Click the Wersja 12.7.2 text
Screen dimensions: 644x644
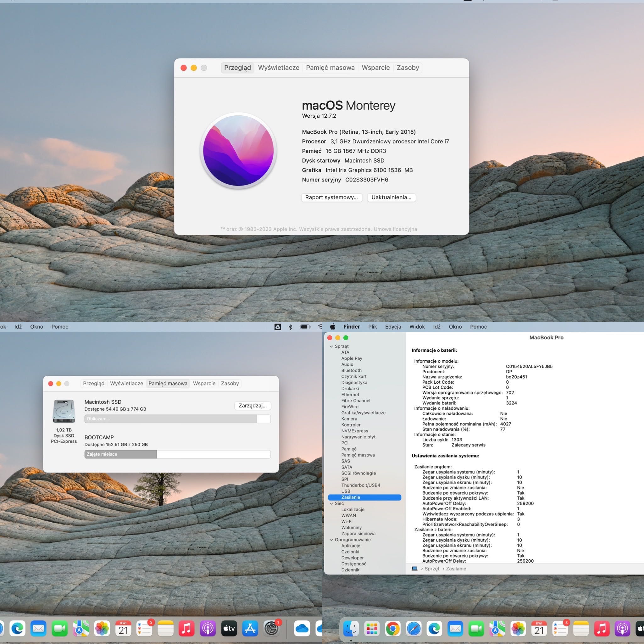click(x=319, y=116)
